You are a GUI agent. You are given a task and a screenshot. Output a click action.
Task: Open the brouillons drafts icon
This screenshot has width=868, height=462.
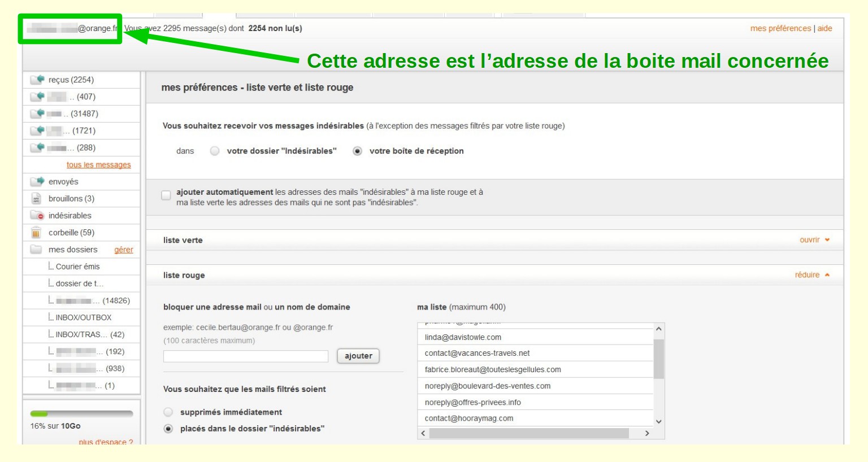(37, 199)
